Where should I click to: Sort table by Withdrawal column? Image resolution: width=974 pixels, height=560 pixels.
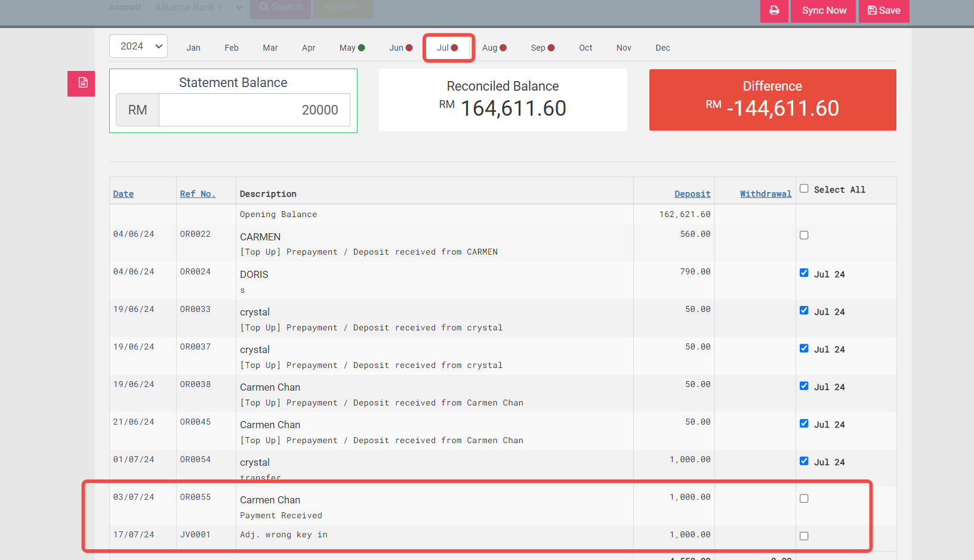(x=766, y=194)
